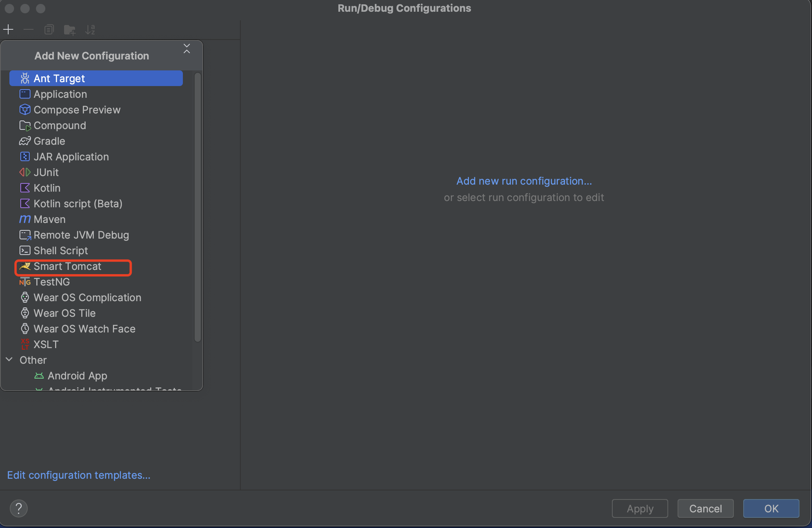
Task: Click the configuration list vertical scrollbar
Action: [x=198, y=207]
